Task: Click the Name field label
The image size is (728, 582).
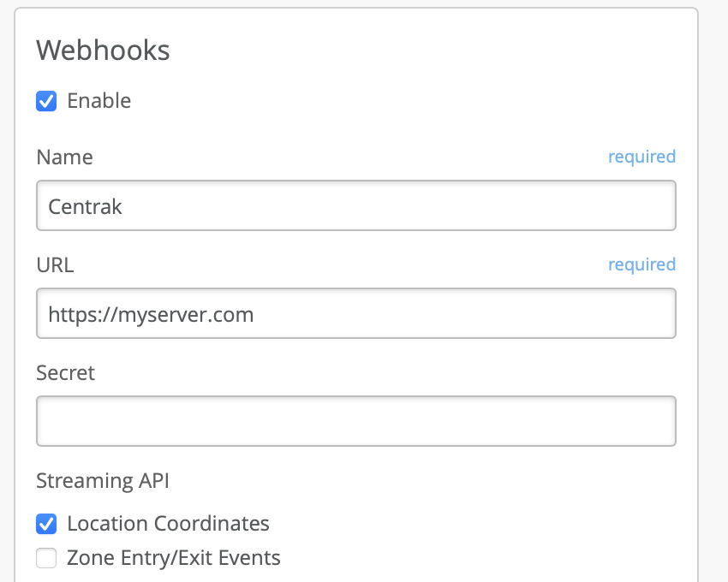Action: pyautogui.click(x=64, y=157)
